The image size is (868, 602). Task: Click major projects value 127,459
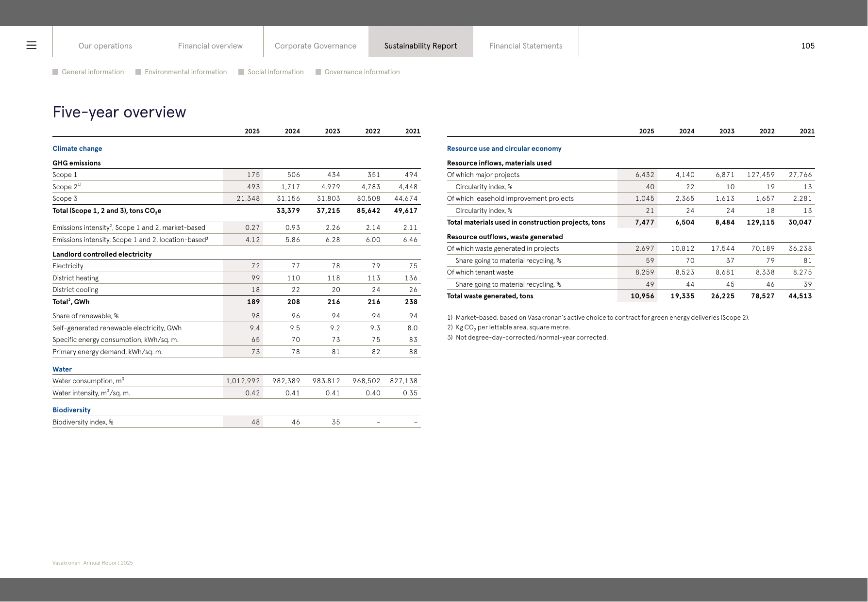coord(761,175)
